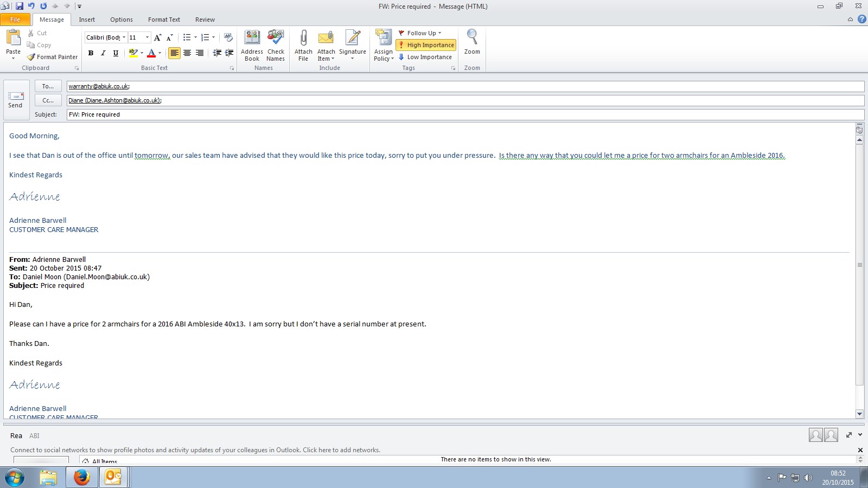Click into the Subject field

coord(464,114)
